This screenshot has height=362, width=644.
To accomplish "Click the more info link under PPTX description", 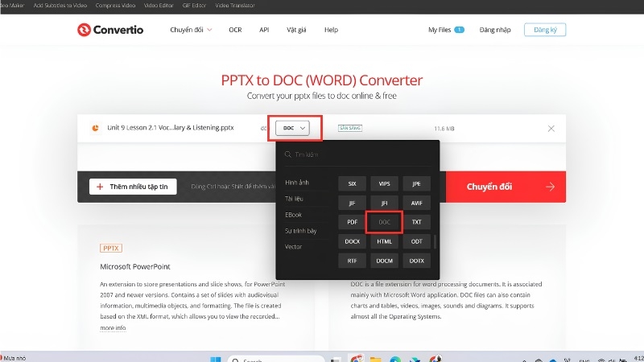I will tap(113, 327).
